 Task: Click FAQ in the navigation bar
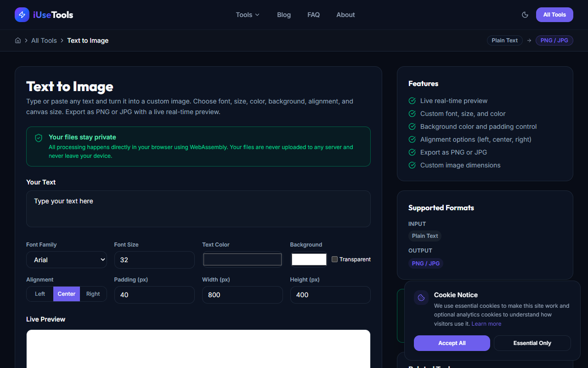(313, 14)
